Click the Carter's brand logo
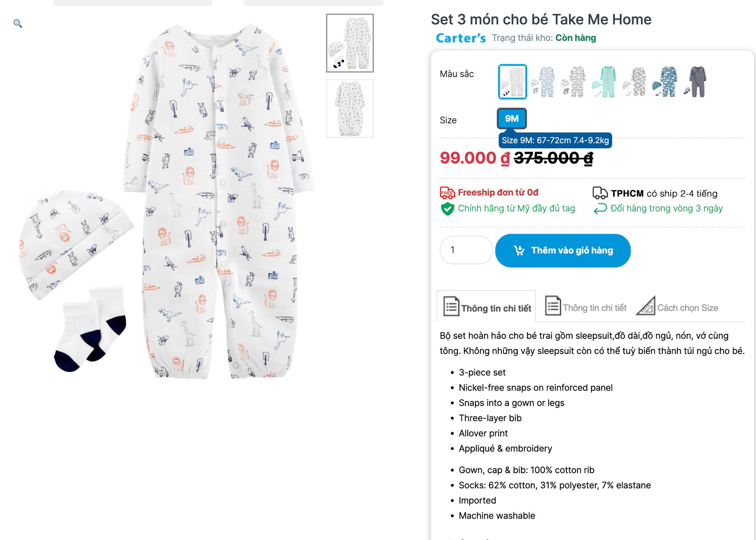This screenshot has width=756, height=540. coord(461,38)
